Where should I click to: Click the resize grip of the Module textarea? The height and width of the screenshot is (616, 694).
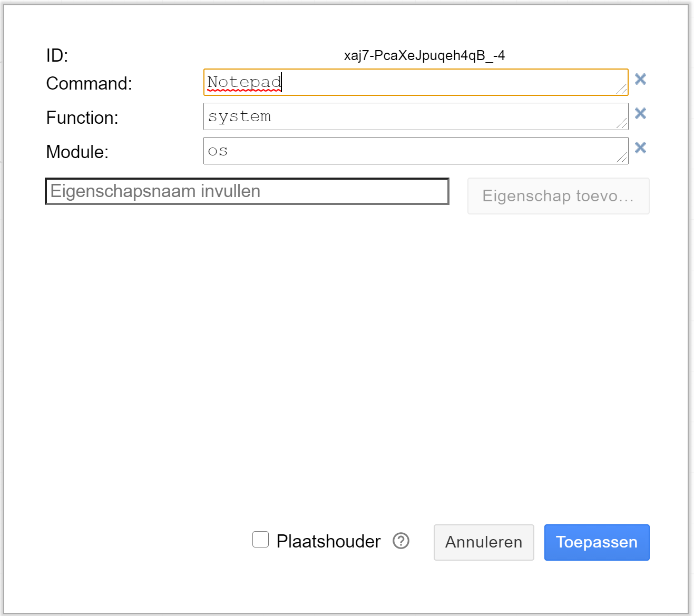pos(622,158)
